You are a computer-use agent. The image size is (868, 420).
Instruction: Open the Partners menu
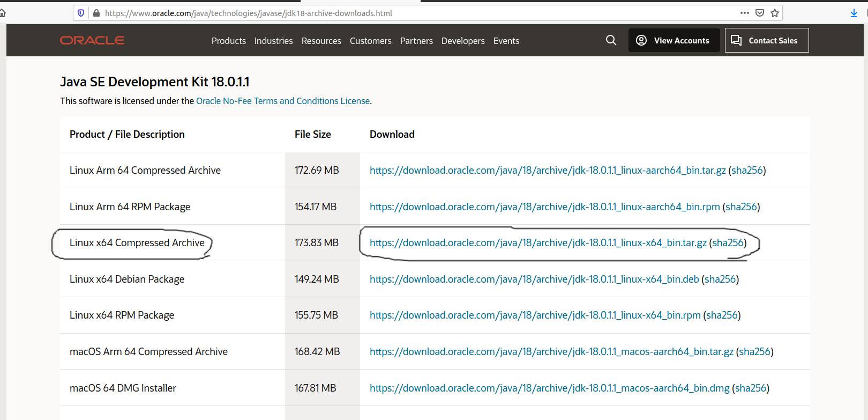pyautogui.click(x=416, y=41)
